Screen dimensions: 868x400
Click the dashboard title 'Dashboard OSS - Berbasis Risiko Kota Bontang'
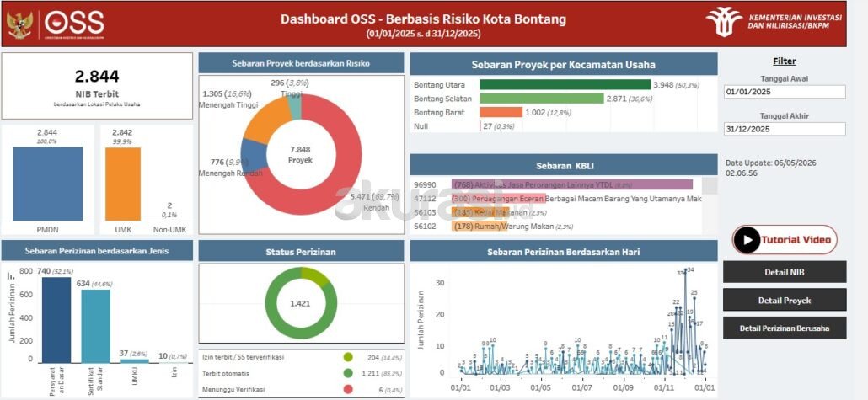click(x=424, y=19)
